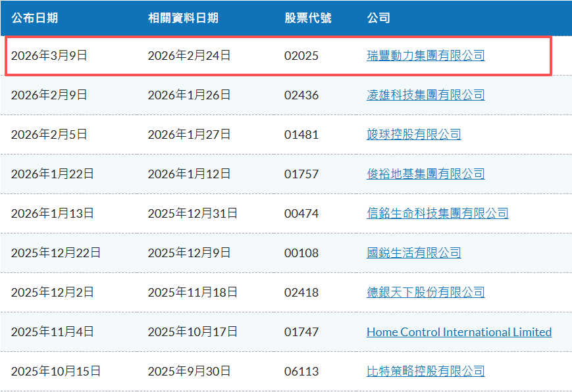Select stock code 02436

301,95
